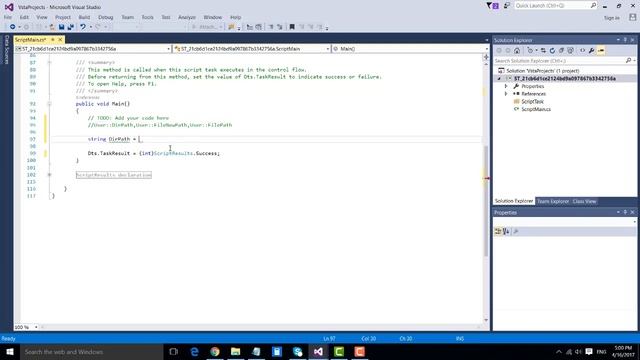This screenshot has height=360, width=640.
Task: Open the Analyze menu
Action: [187, 17]
